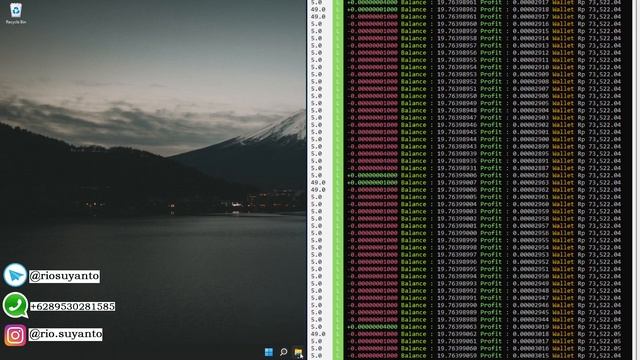640x360 pixels.
Task: Select balance value 19.76399000 in terminal
Action: tap(456, 233)
